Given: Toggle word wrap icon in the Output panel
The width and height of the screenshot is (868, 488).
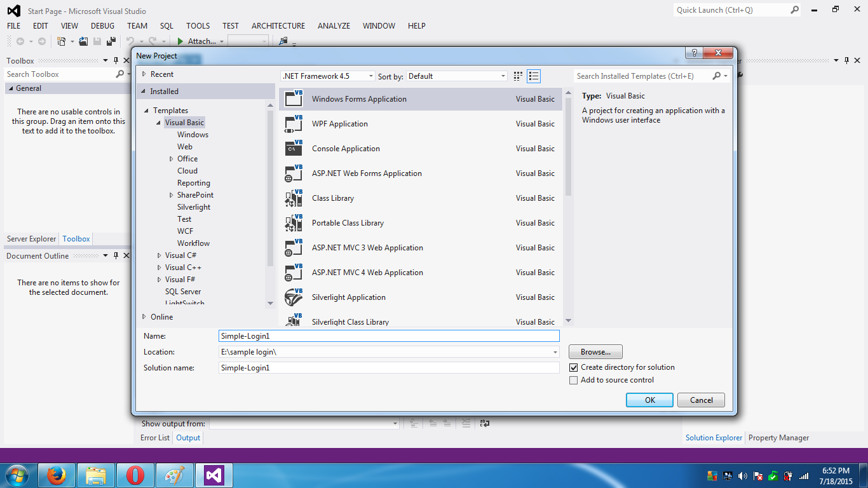Looking at the screenshot, I should (484, 423).
